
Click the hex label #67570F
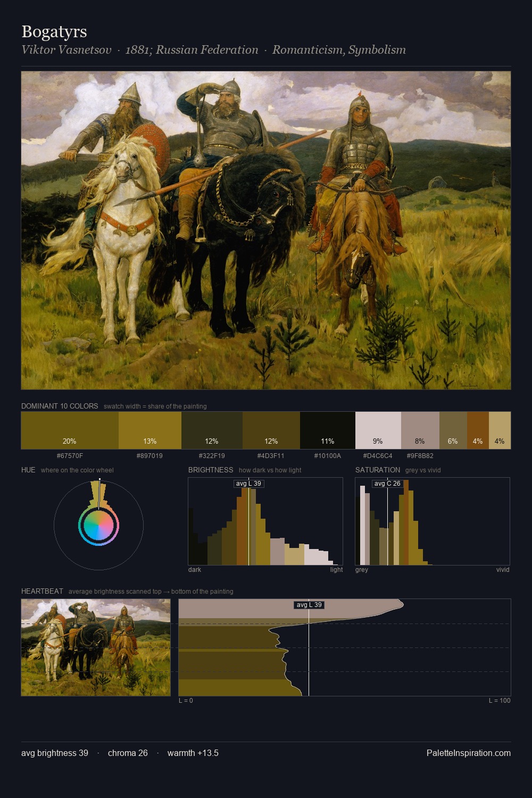(x=70, y=456)
